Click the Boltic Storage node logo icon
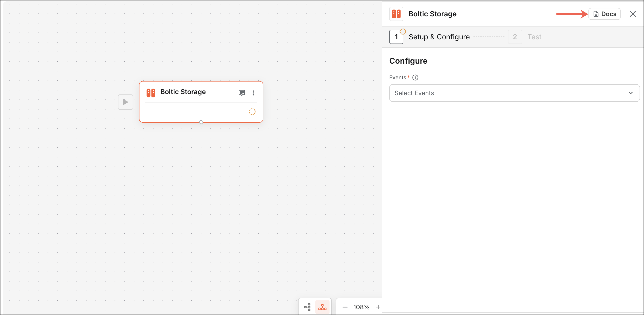This screenshot has height=315, width=644. [151, 93]
